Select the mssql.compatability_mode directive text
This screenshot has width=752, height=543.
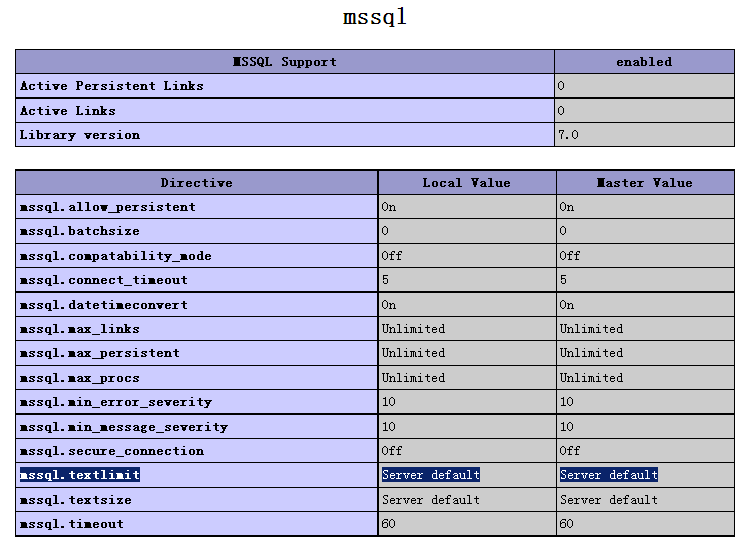coord(115,256)
